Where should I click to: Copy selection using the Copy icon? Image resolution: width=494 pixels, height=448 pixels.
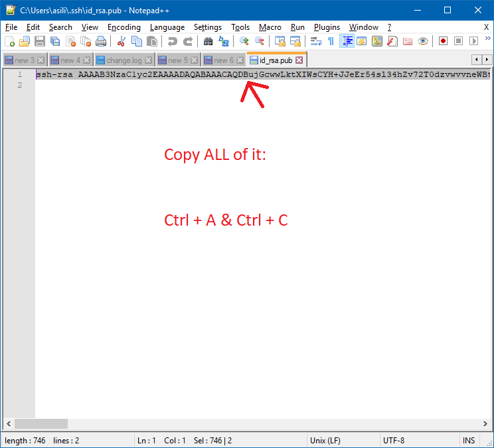[x=136, y=41]
